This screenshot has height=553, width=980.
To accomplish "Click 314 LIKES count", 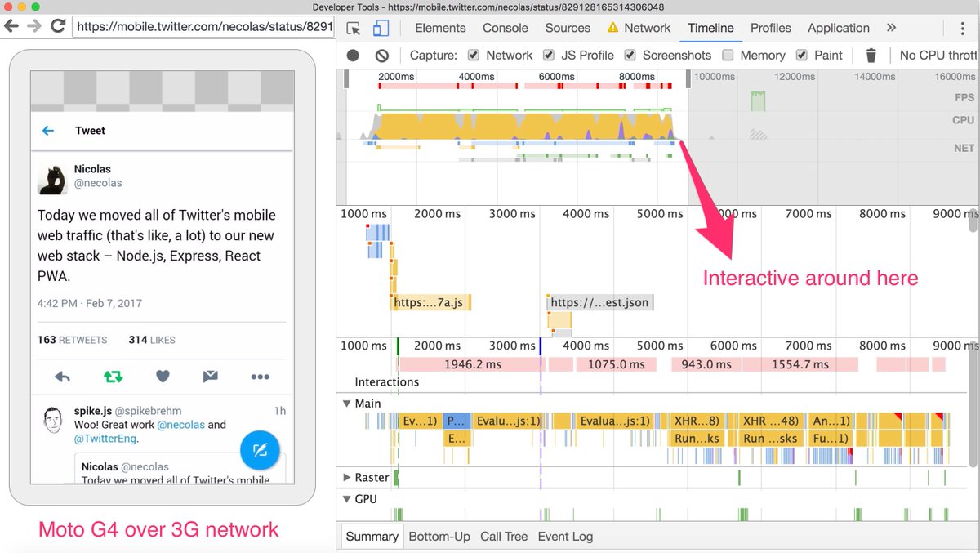I will (152, 340).
